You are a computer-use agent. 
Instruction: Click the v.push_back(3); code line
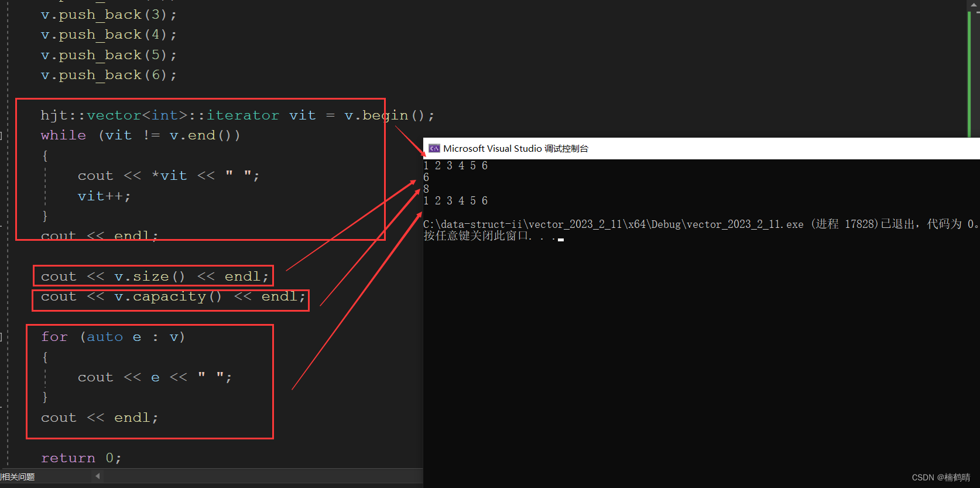(109, 15)
